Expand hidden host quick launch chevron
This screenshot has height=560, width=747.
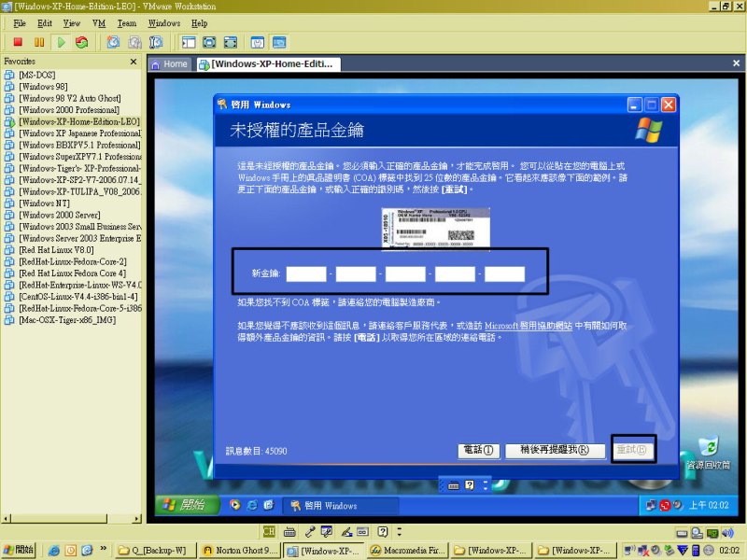click(103, 549)
